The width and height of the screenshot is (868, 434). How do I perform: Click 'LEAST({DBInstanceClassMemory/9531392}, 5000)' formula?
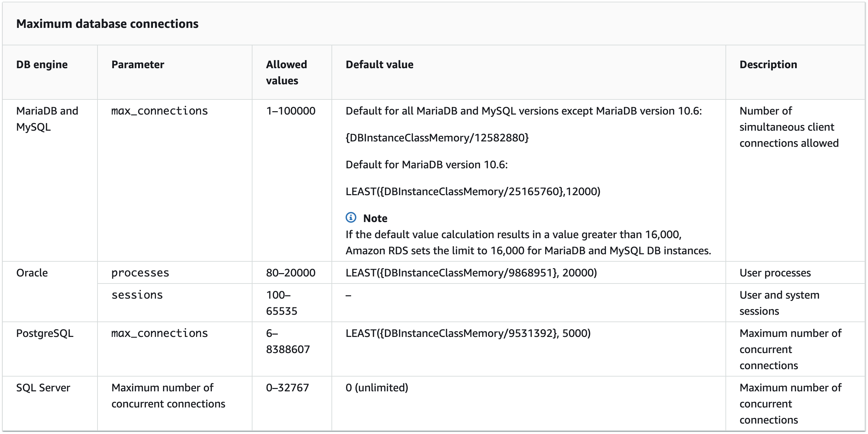point(468,333)
